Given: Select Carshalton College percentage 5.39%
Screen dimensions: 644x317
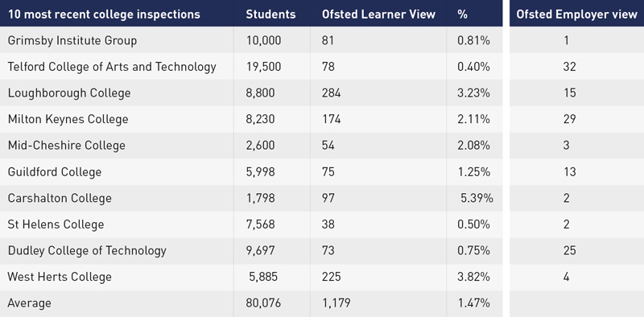Looking at the screenshot, I should pyautogui.click(x=477, y=199).
